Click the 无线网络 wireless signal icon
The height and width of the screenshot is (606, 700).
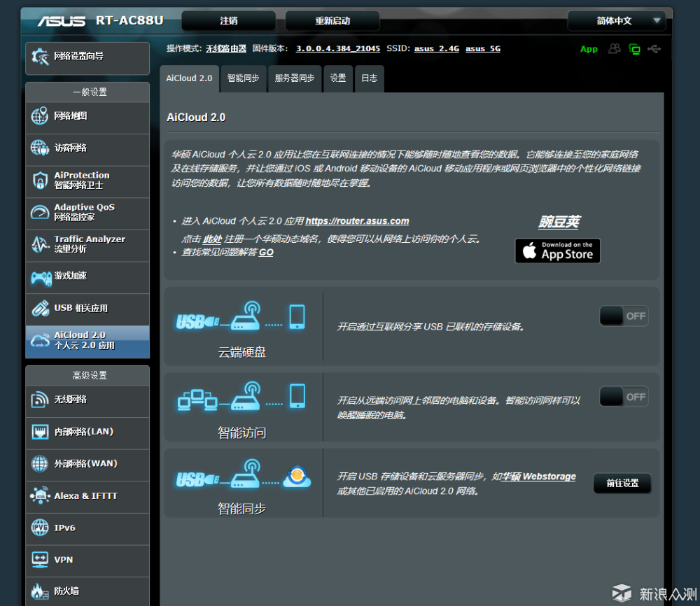(x=40, y=400)
